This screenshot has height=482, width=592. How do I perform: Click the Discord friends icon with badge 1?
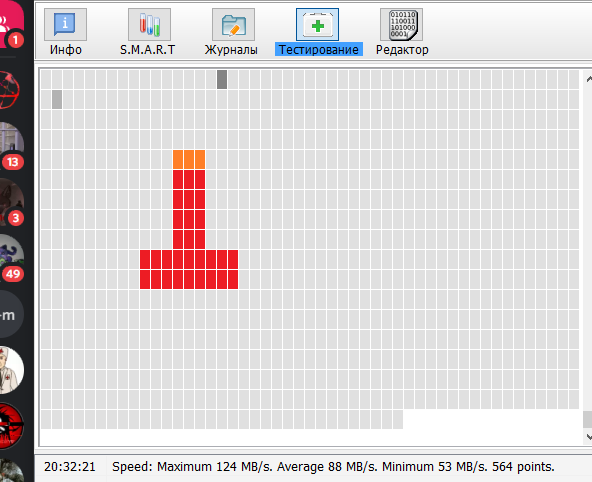tap(11, 24)
